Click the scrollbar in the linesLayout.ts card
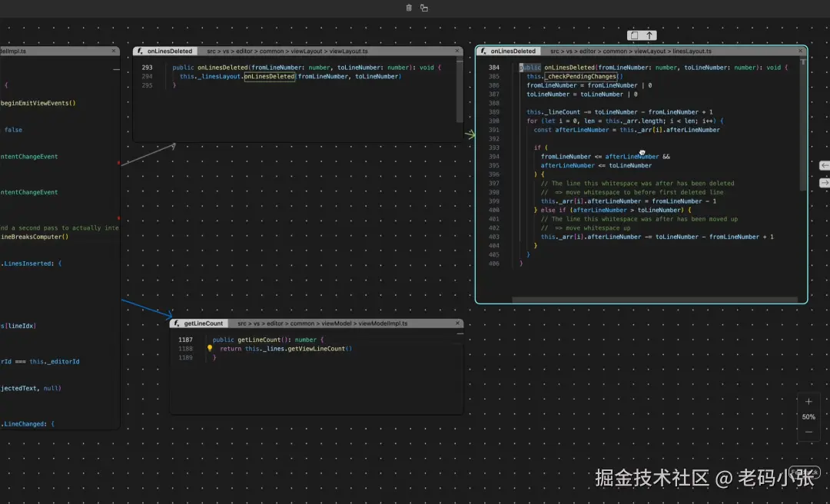The width and height of the screenshot is (830, 504). coord(802,123)
